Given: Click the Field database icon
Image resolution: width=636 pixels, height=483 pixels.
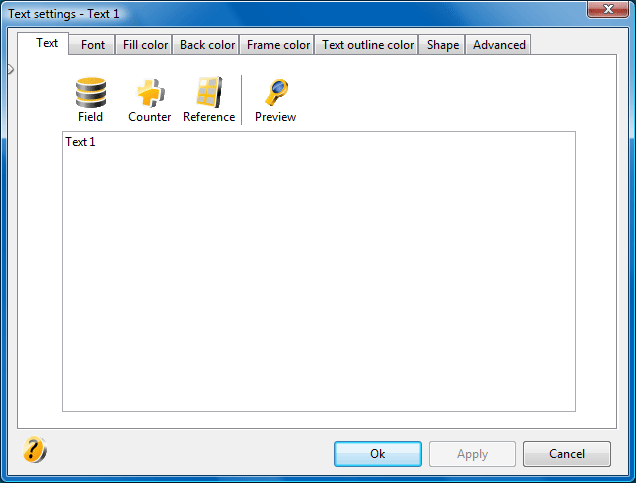Looking at the screenshot, I should point(91,92).
